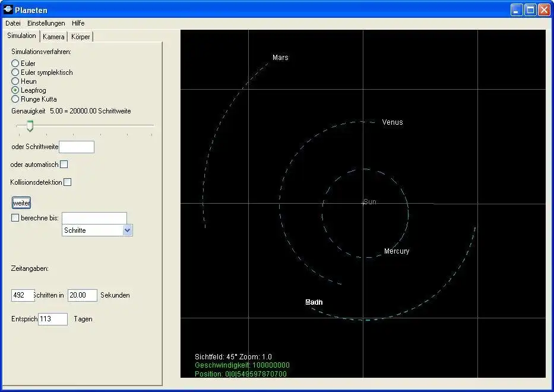Screen dimensions: 554x392
Task: Open the Datei menu
Action: pos(12,23)
